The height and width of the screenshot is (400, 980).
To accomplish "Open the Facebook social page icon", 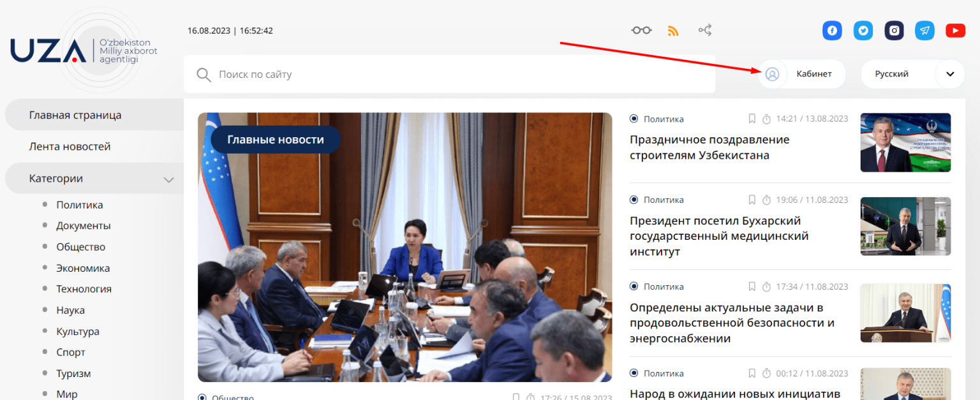I will [832, 31].
